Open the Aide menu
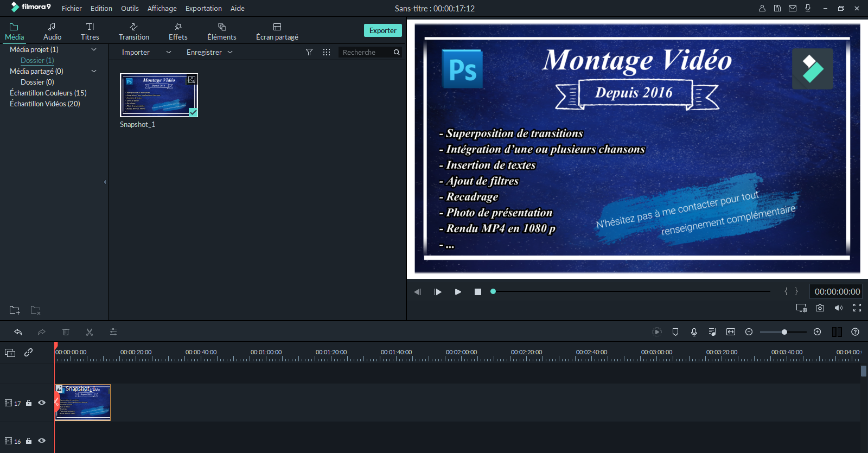The image size is (868, 453). pyautogui.click(x=238, y=8)
